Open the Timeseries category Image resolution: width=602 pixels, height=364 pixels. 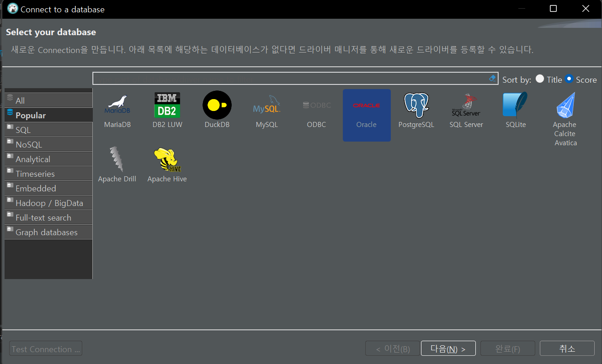coord(48,174)
